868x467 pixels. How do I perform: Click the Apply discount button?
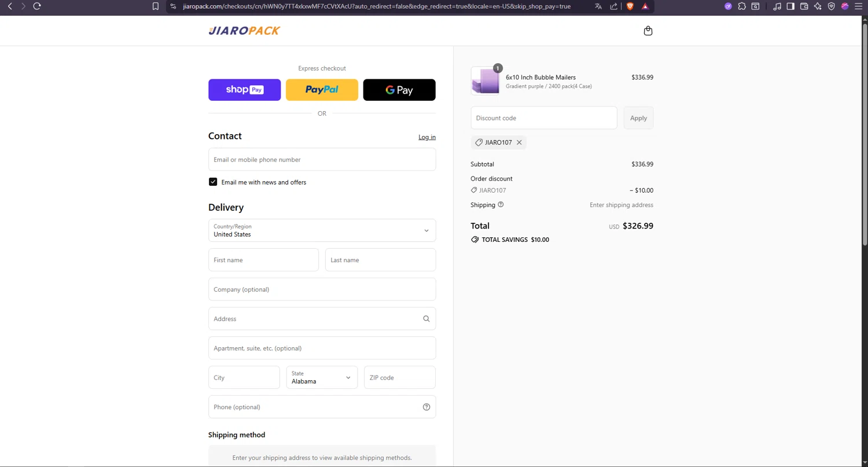(638, 117)
